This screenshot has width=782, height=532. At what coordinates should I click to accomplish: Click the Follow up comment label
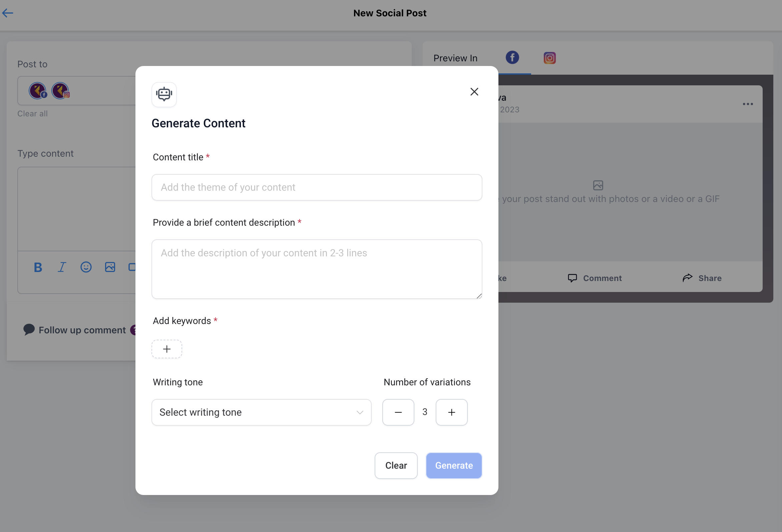pyautogui.click(x=82, y=330)
